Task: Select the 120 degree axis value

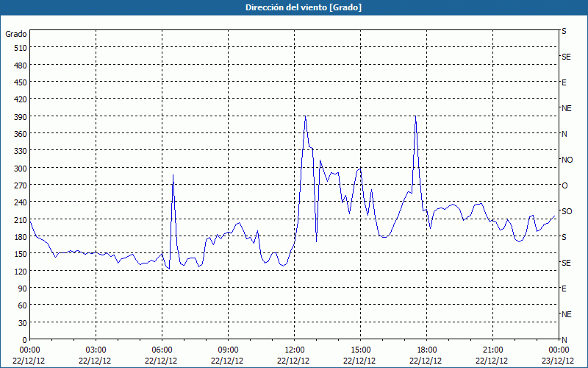Action: tap(21, 271)
